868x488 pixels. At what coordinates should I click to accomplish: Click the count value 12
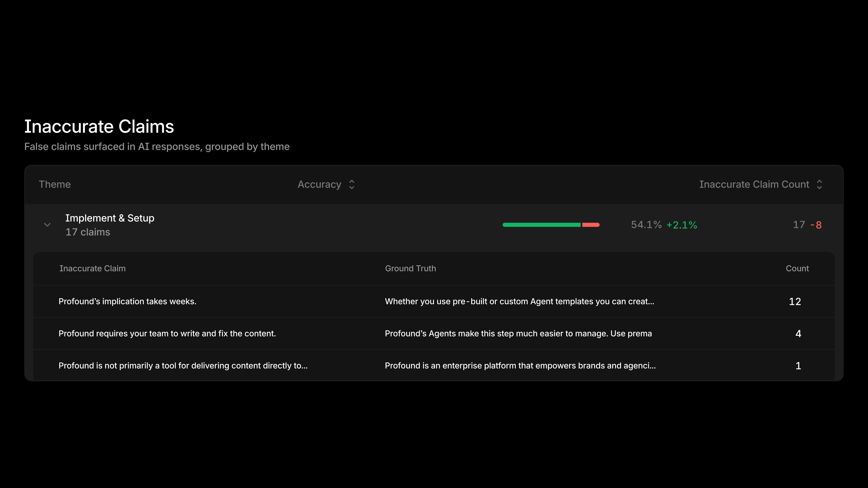tap(795, 302)
